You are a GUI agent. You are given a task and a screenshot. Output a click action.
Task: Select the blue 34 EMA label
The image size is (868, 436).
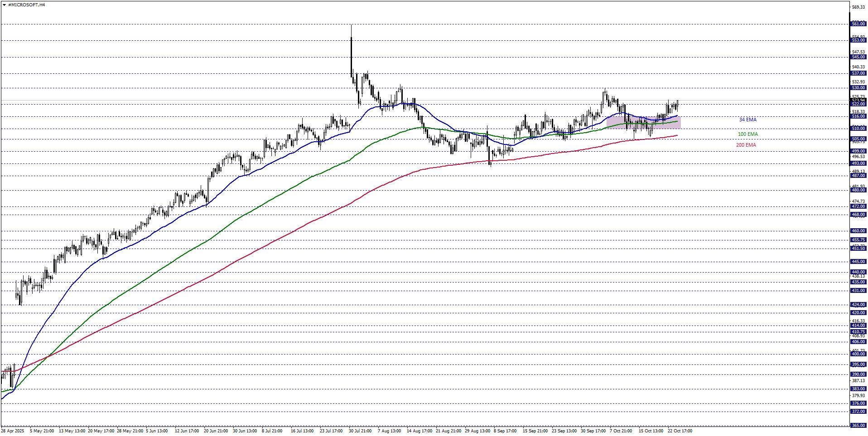point(747,120)
